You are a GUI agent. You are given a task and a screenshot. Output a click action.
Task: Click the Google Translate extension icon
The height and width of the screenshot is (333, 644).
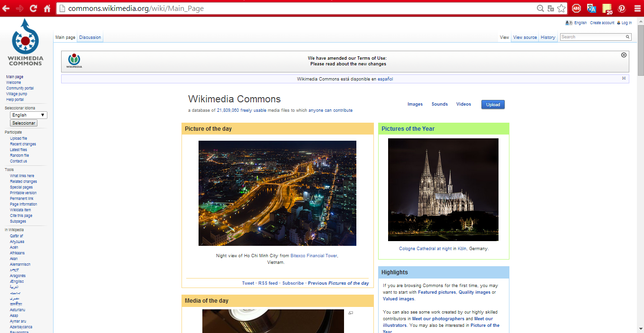(591, 9)
